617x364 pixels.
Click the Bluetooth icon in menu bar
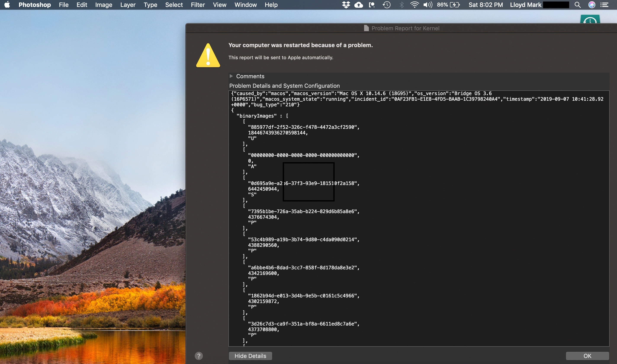coord(401,5)
